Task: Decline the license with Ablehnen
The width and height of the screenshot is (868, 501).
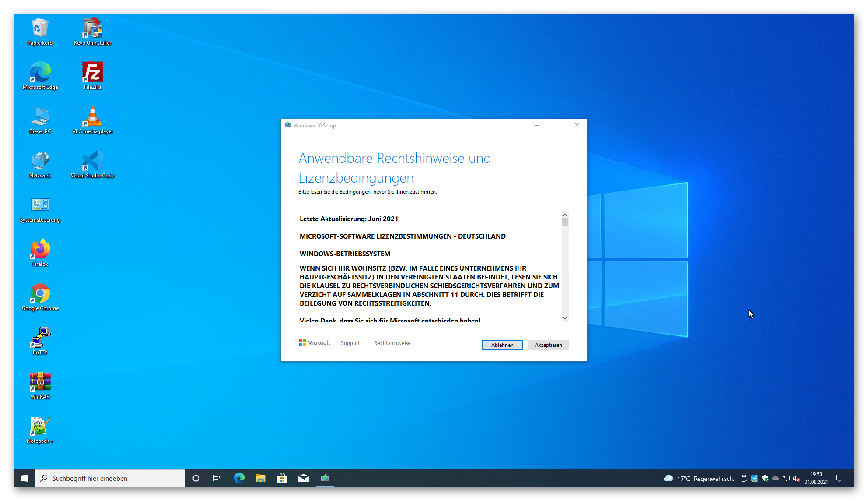Action: [502, 345]
